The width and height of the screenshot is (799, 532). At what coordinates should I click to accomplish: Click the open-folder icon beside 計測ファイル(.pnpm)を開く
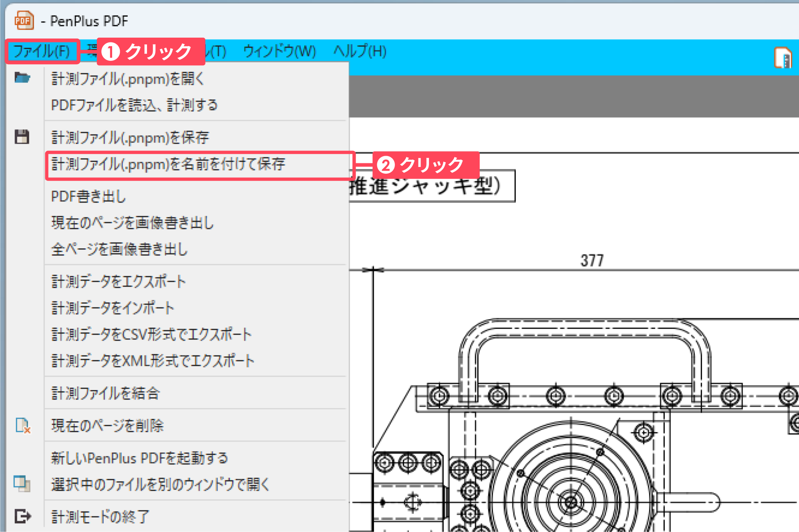coord(22,78)
